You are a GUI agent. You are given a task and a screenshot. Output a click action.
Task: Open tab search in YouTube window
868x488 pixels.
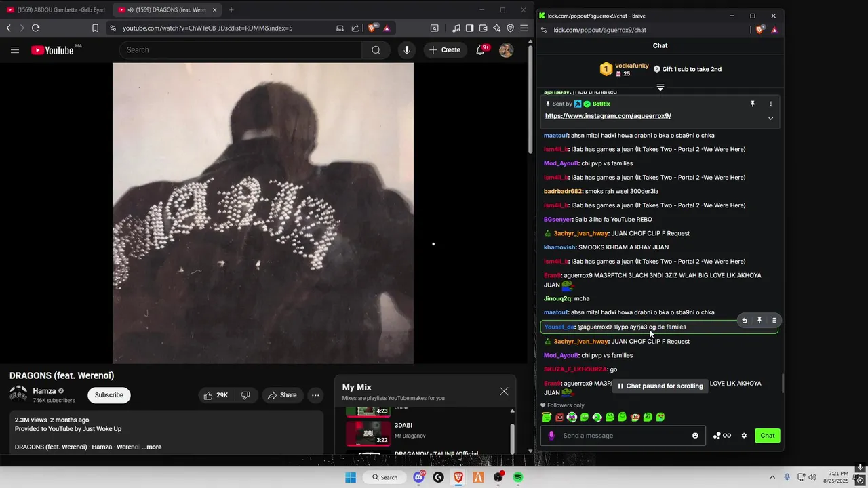[434, 28]
